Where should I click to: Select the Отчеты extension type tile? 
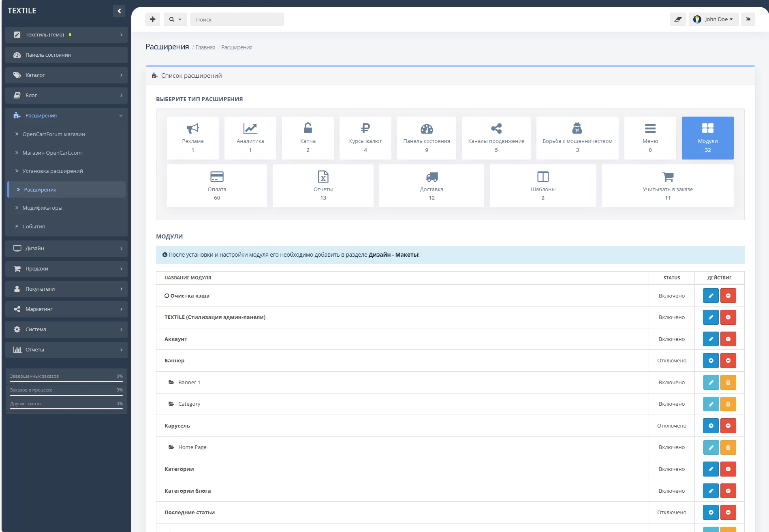[323, 186]
